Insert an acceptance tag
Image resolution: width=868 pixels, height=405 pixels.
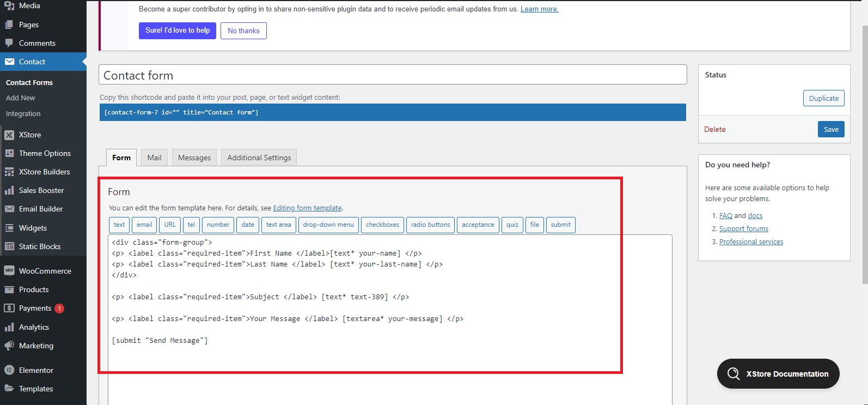click(x=478, y=225)
